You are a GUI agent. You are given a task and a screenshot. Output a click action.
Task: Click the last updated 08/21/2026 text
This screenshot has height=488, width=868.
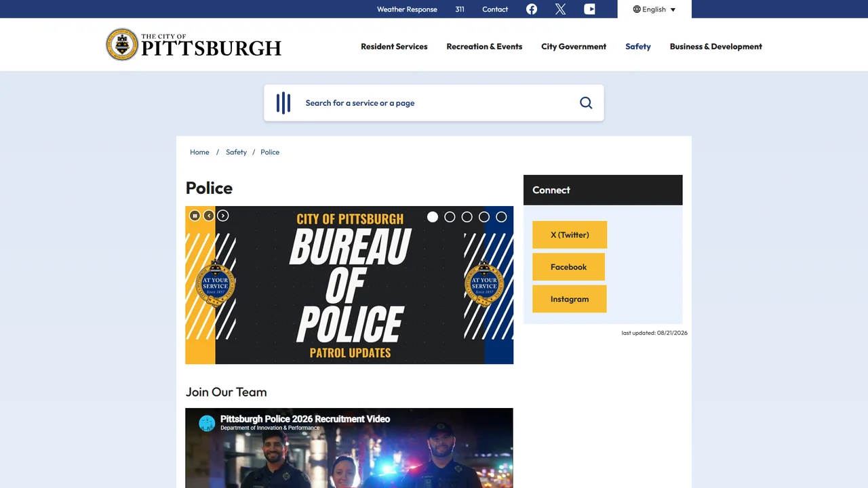(654, 333)
